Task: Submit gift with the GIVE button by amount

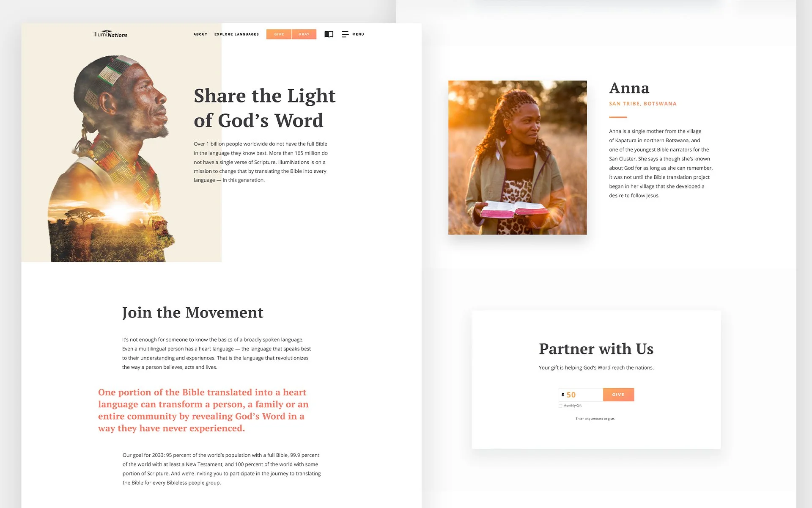Action: [618, 395]
